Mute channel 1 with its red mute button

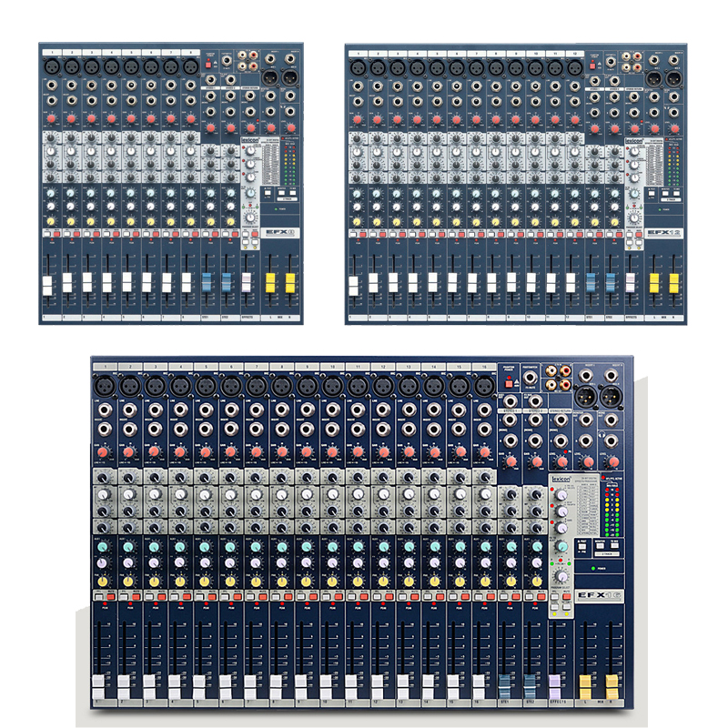(110, 595)
